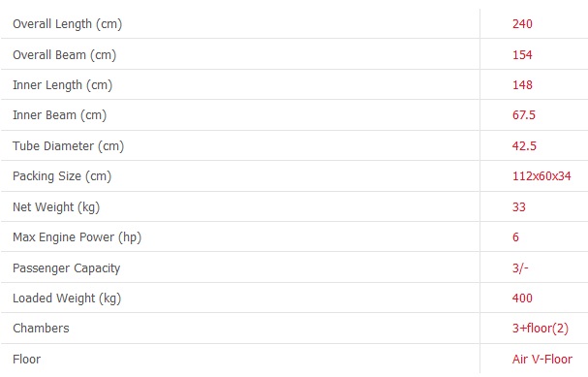This screenshot has width=588, height=377.
Task: Select the 33 net weight value
Action: [519, 207]
